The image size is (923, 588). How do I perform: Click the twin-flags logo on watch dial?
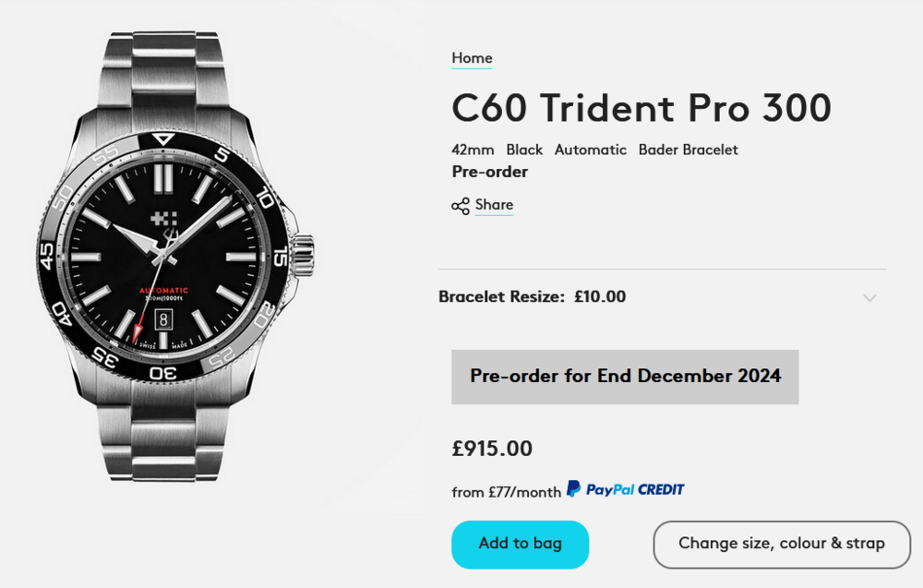[x=164, y=219]
